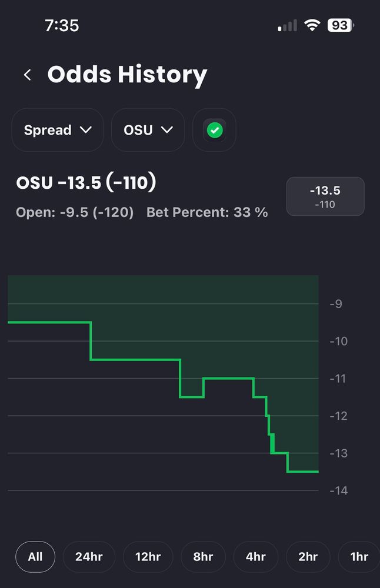This screenshot has width=380, height=588.
Task: Tap the -13.5 current odds box
Action: click(x=325, y=196)
